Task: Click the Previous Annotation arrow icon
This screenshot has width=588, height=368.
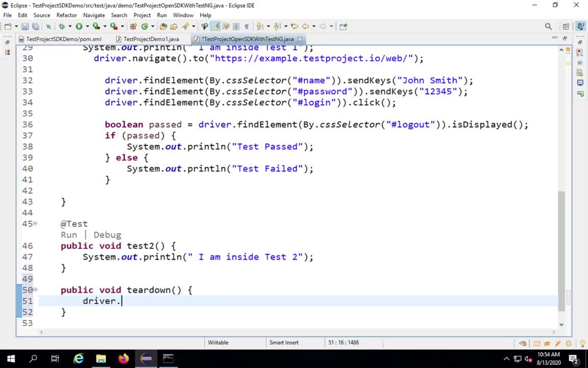Action: [x=277, y=26]
